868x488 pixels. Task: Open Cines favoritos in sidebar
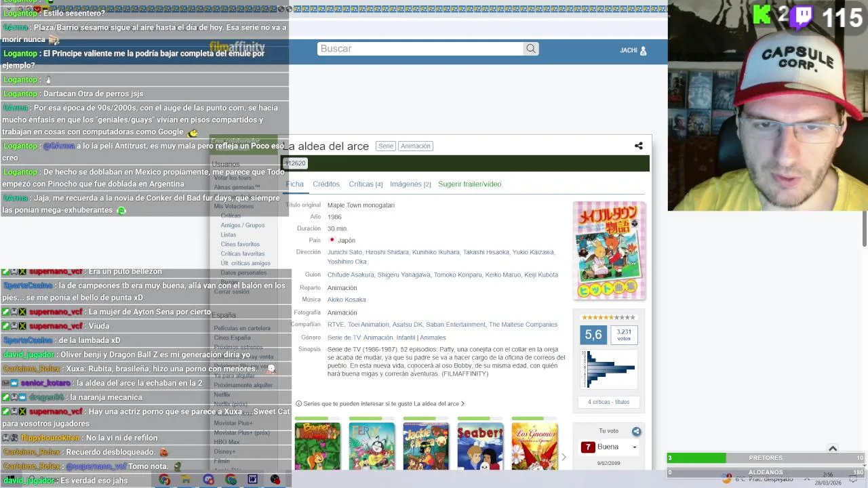coord(240,244)
